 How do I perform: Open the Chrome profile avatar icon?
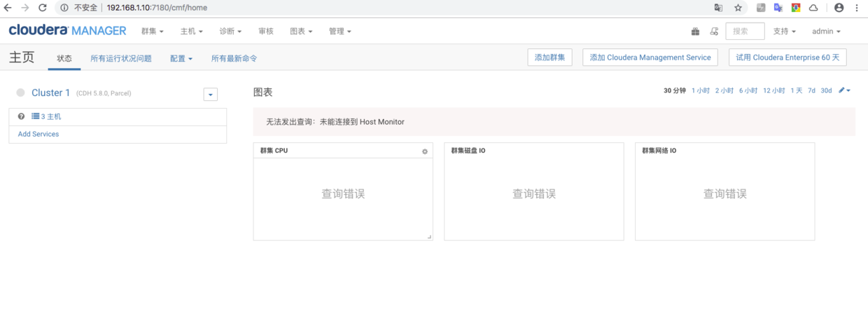[839, 8]
